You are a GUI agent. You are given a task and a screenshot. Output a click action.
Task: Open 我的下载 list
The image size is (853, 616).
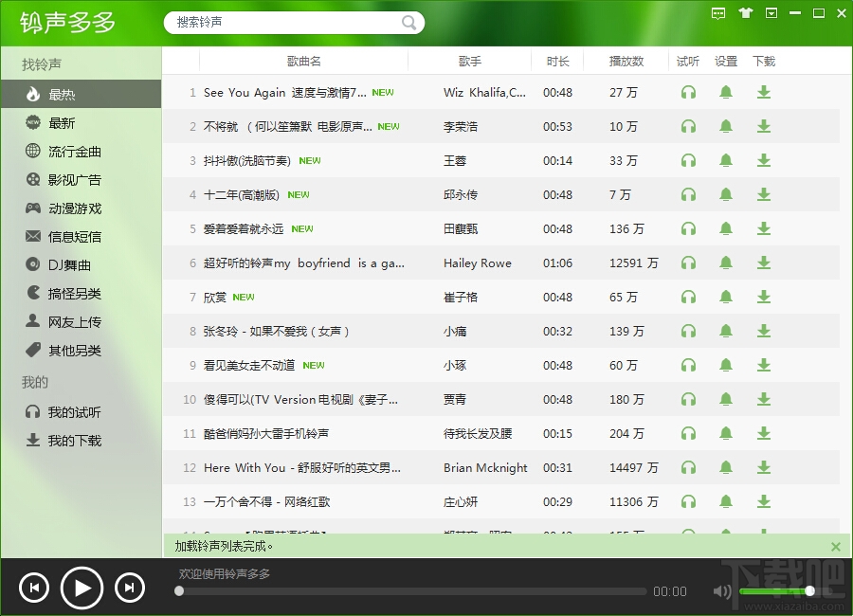pyautogui.click(x=82, y=441)
